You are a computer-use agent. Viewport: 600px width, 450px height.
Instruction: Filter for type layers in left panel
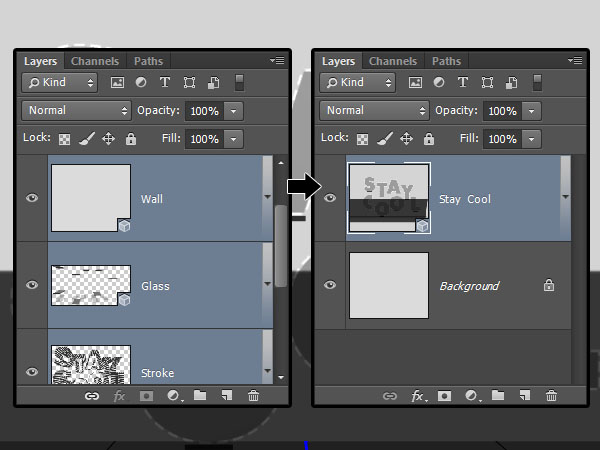pyautogui.click(x=165, y=83)
